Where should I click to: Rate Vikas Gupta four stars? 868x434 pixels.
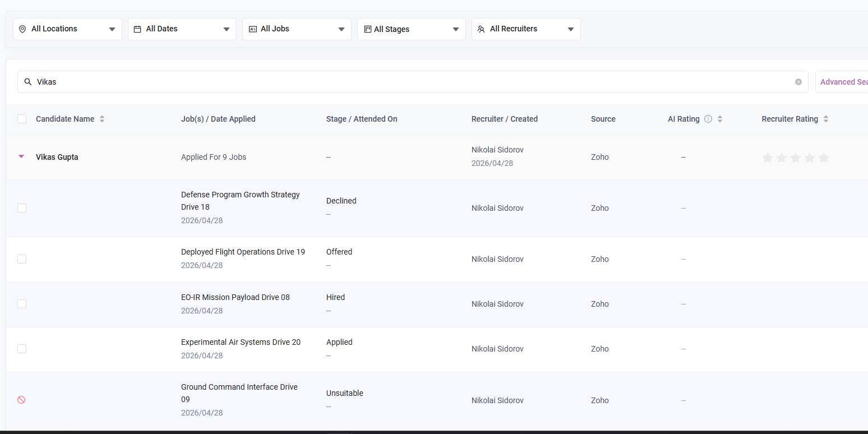click(810, 158)
